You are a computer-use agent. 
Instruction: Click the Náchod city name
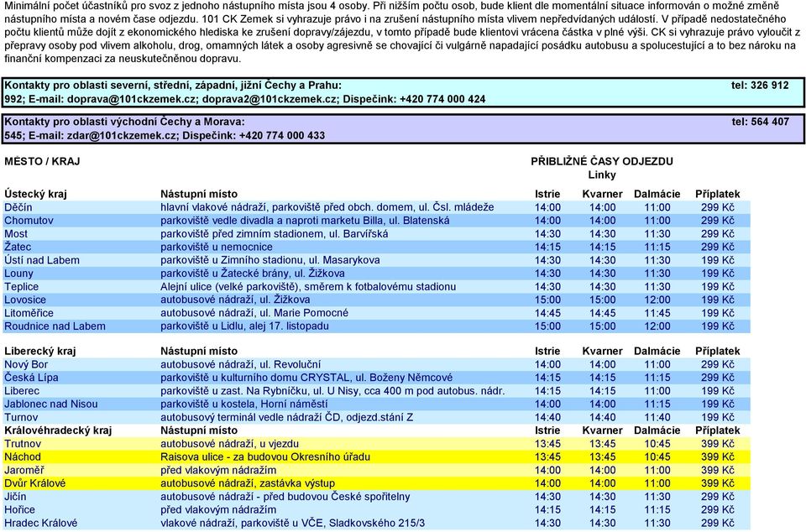[x=23, y=457]
